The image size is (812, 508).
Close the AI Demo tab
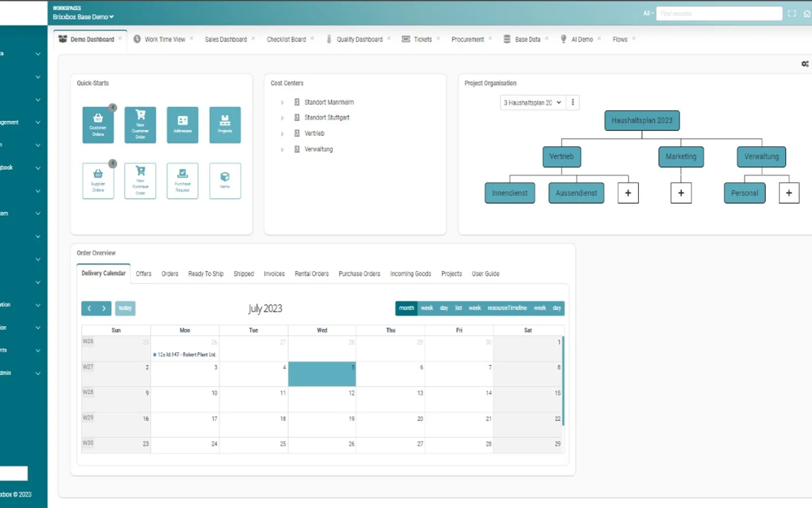pos(599,39)
